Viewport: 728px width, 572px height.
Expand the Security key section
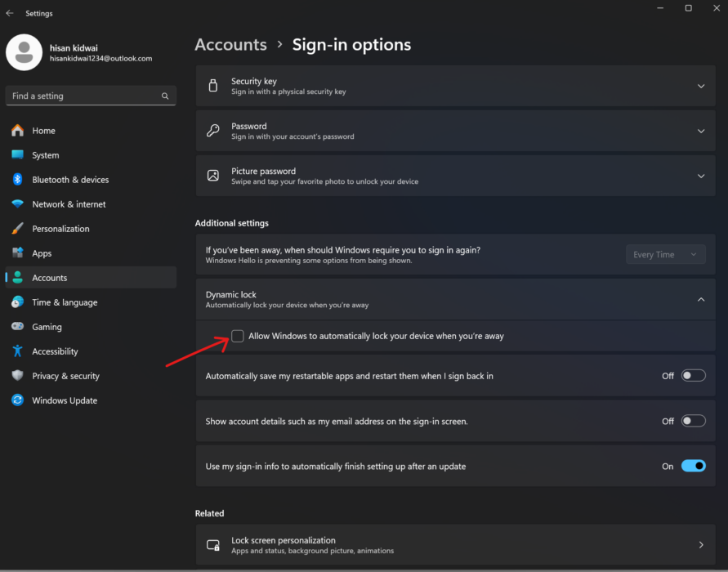[700, 85]
